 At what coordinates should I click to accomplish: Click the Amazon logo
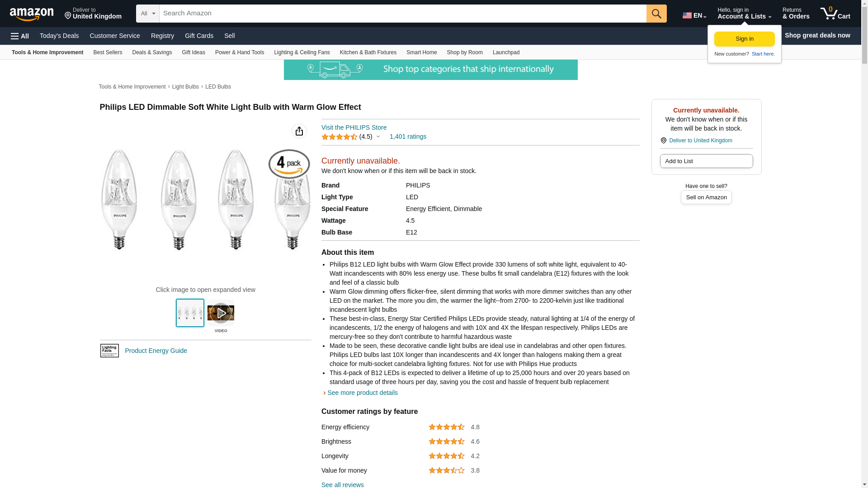(x=32, y=14)
